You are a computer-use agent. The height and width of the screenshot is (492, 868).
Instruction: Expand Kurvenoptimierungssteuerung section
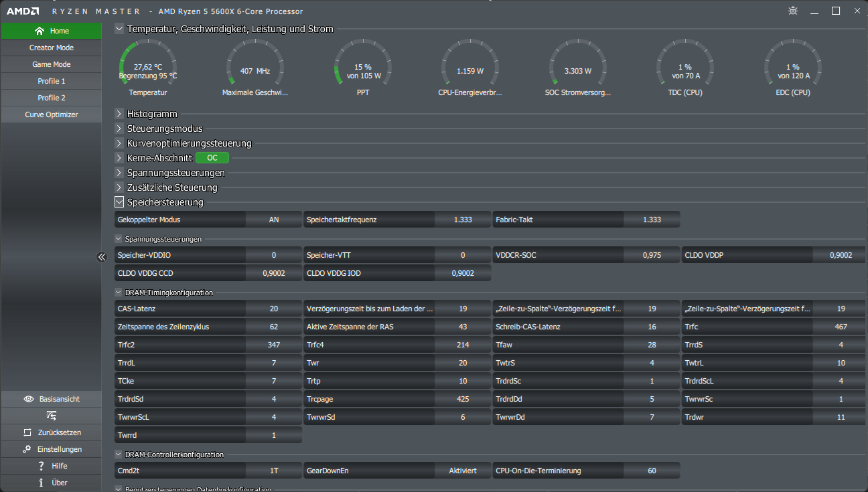click(119, 143)
